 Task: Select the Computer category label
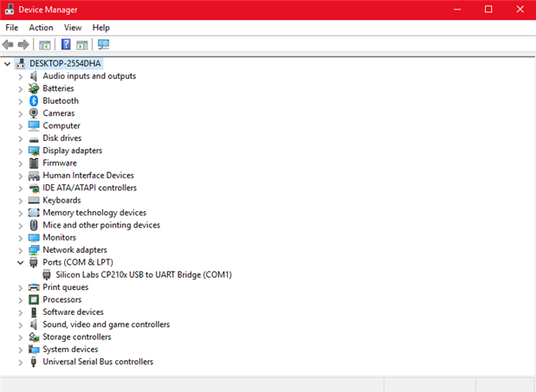(61, 125)
